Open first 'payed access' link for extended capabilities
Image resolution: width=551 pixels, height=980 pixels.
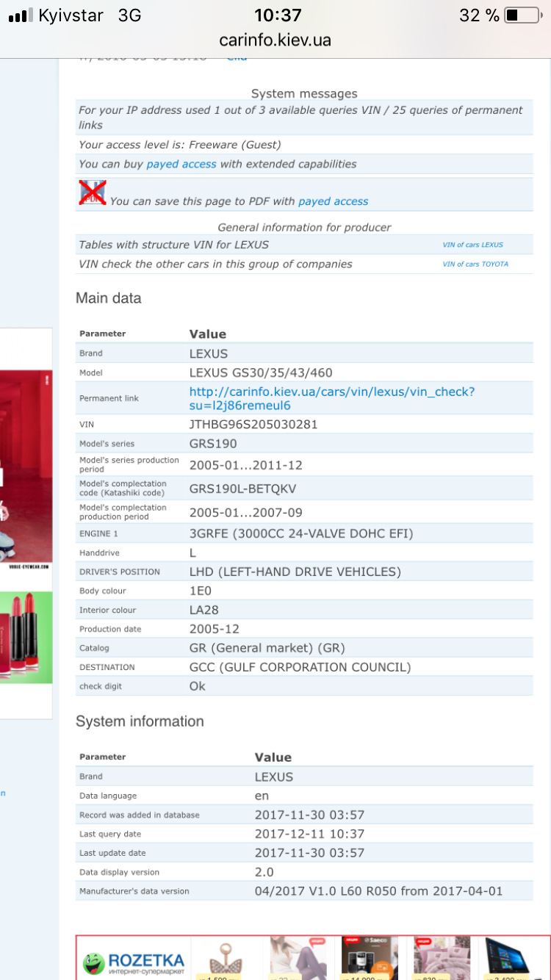point(181,164)
